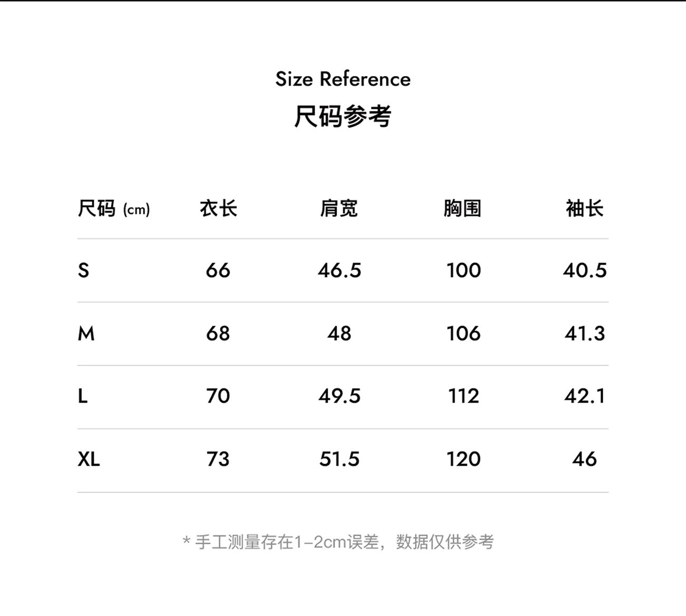Screen dimensions: 686x616
Task: Click the 106 chest value for M
Action: click(x=464, y=334)
